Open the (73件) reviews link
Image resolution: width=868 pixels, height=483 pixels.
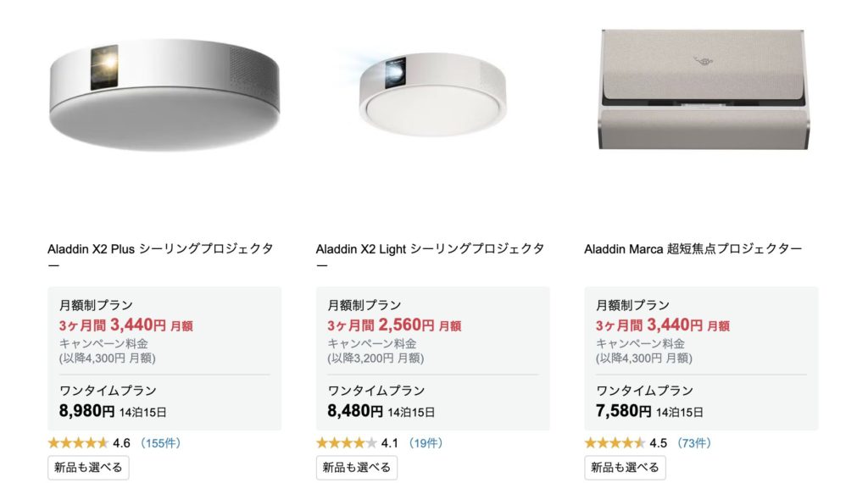pos(694,442)
